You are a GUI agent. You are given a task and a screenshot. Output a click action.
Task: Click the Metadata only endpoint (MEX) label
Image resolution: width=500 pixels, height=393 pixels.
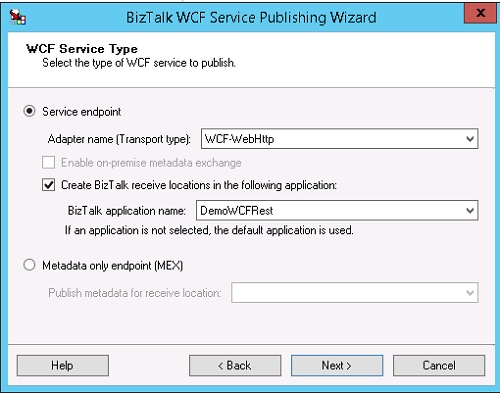click(113, 266)
